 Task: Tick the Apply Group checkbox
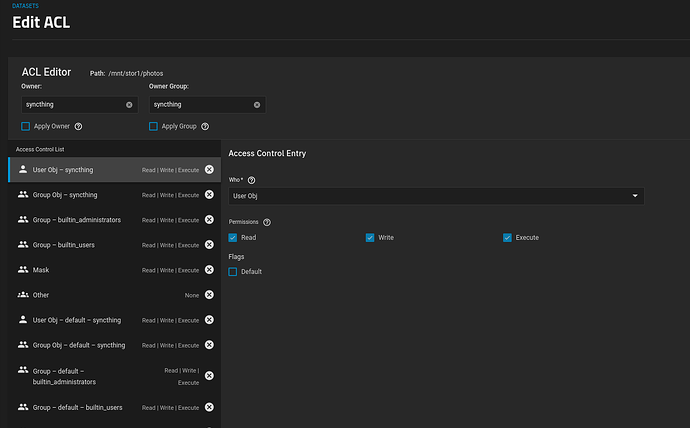coord(153,126)
